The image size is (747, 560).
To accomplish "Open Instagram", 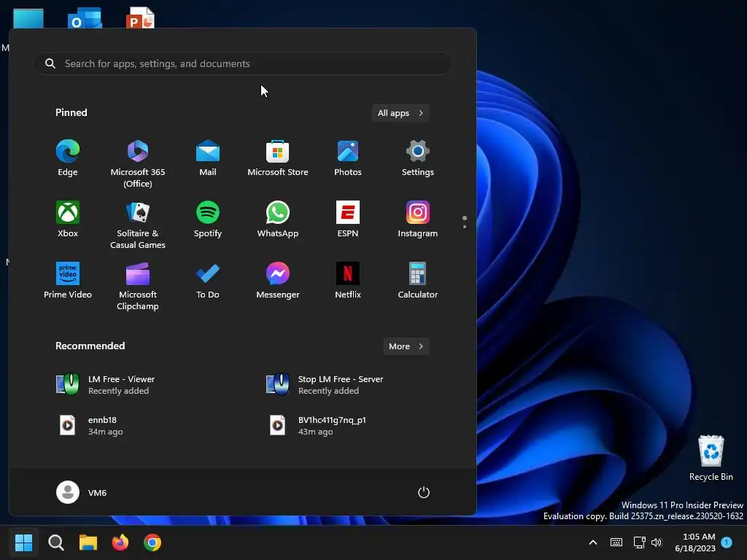I will (418, 219).
